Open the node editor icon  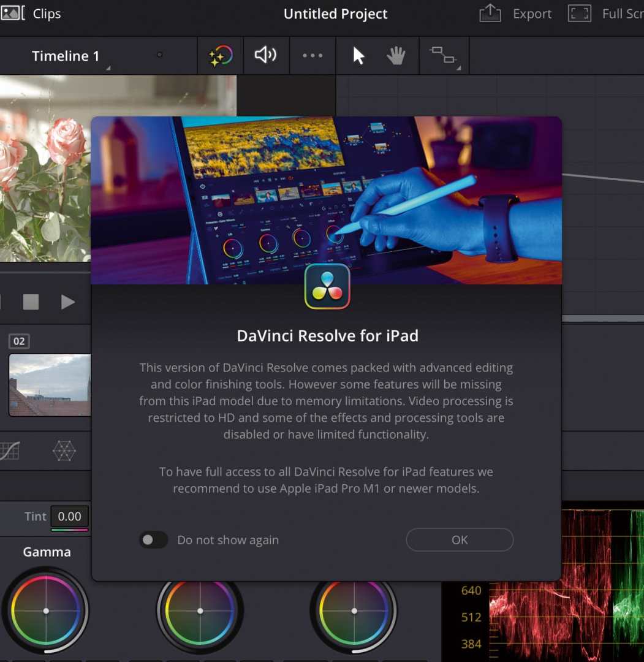click(x=444, y=55)
